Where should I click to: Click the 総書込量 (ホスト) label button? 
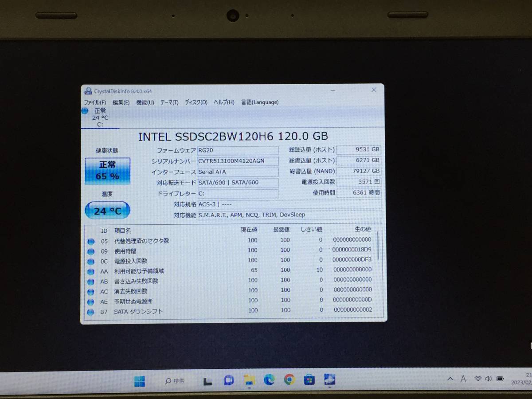click(312, 160)
